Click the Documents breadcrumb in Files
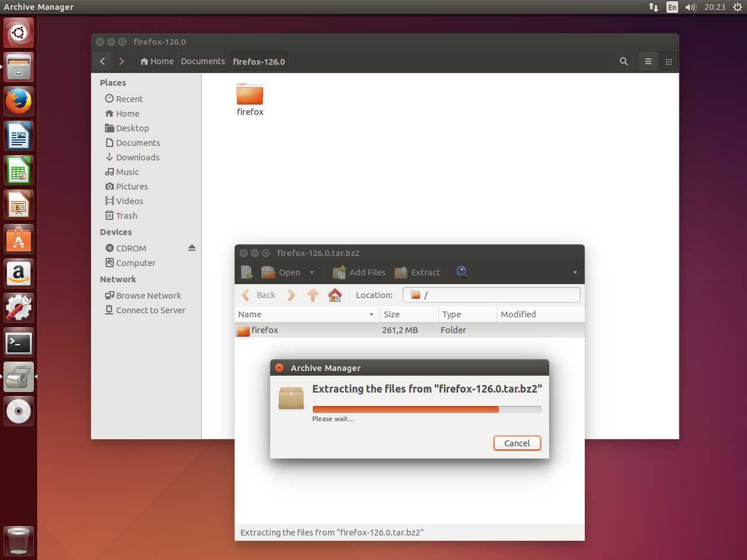Image resolution: width=747 pixels, height=560 pixels. tap(203, 61)
